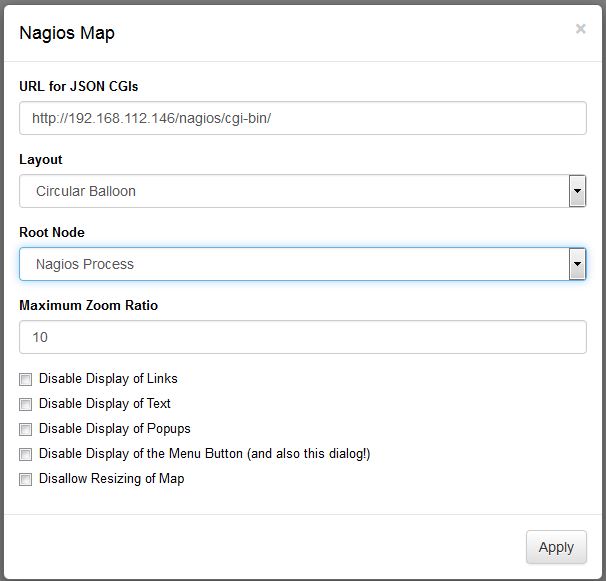Click the 'URL for JSON CGIs' label

point(85,87)
